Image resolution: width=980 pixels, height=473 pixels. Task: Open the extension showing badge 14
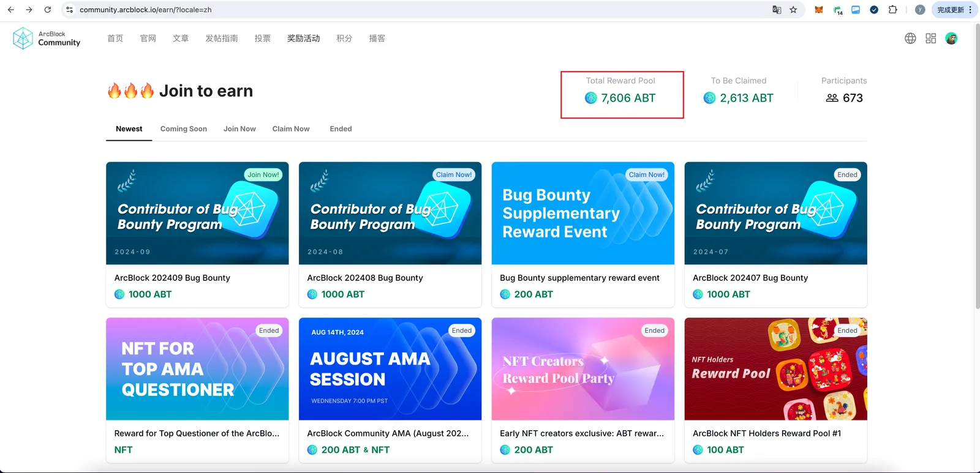coord(838,10)
